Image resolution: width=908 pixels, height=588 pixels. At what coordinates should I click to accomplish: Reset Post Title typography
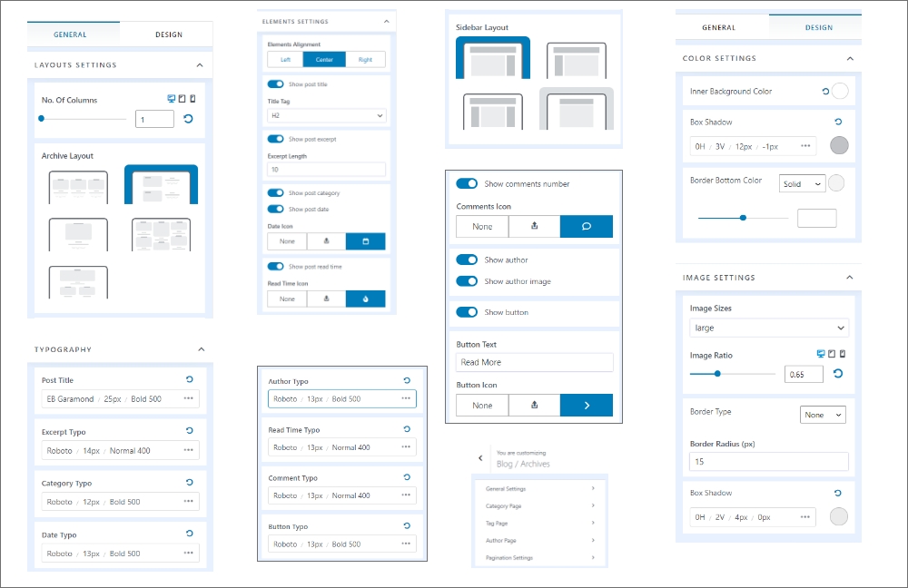point(189,380)
